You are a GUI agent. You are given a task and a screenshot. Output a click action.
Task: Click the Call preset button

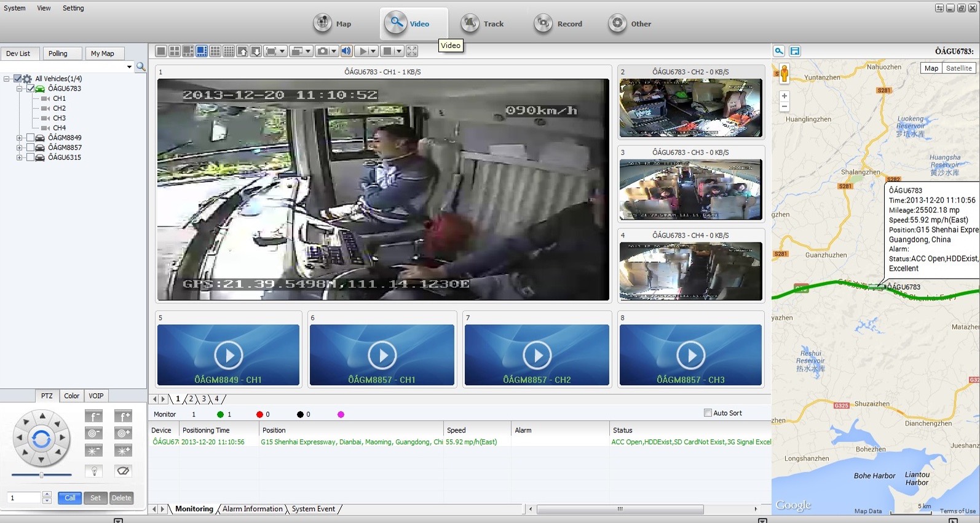69,498
